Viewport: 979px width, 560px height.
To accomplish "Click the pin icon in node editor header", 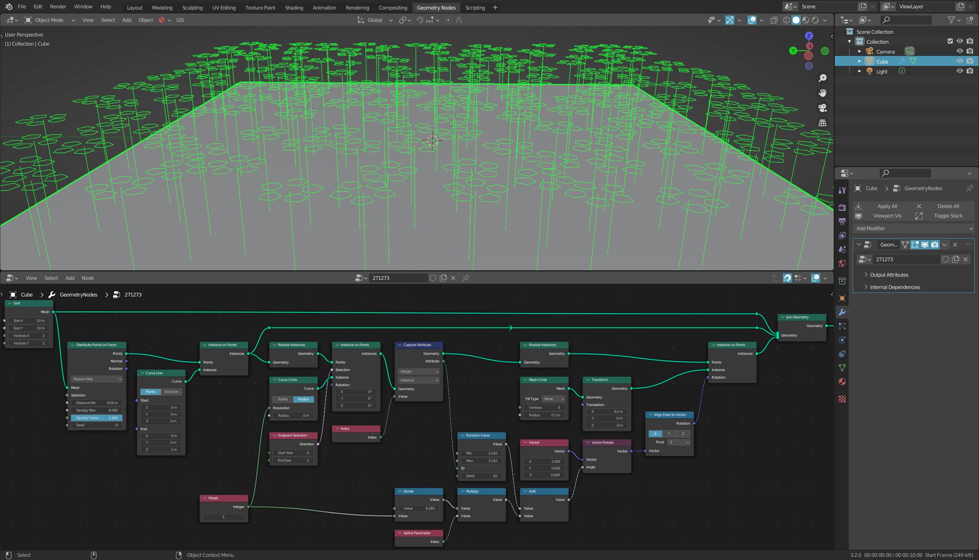I will [x=466, y=278].
